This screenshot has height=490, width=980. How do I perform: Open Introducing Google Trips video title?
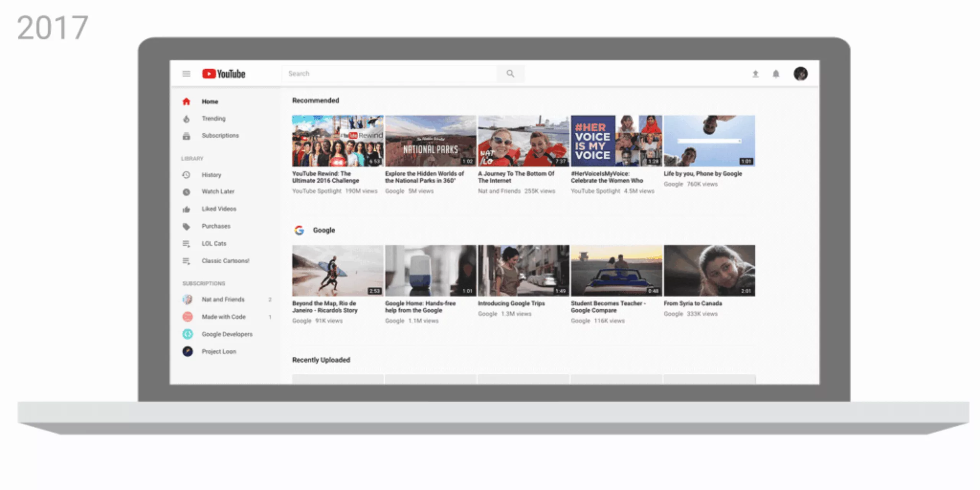(x=511, y=303)
